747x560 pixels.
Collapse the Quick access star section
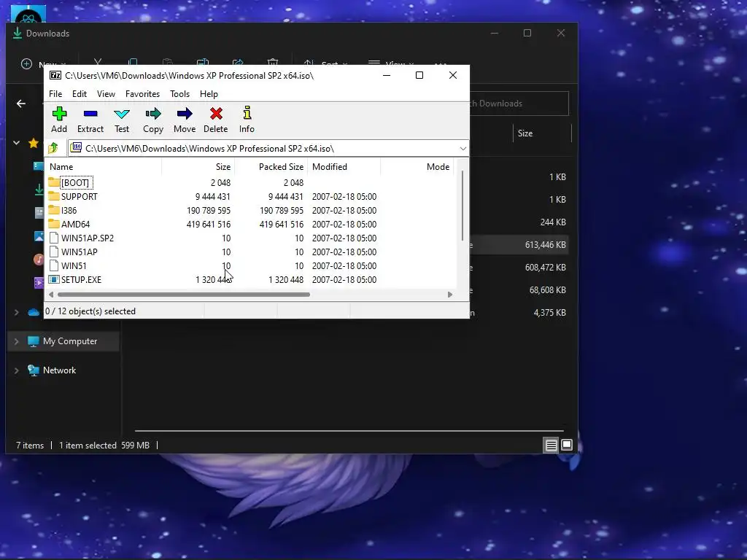click(x=16, y=142)
